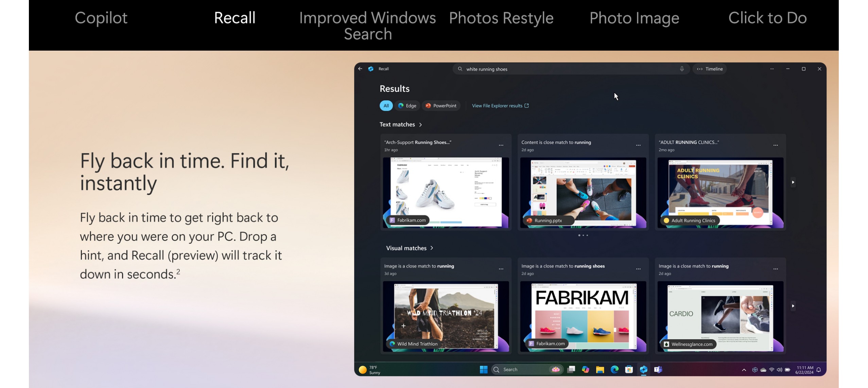Maximize the Recall window
The height and width of the screenshot is (388, 868).
(804, 69)
